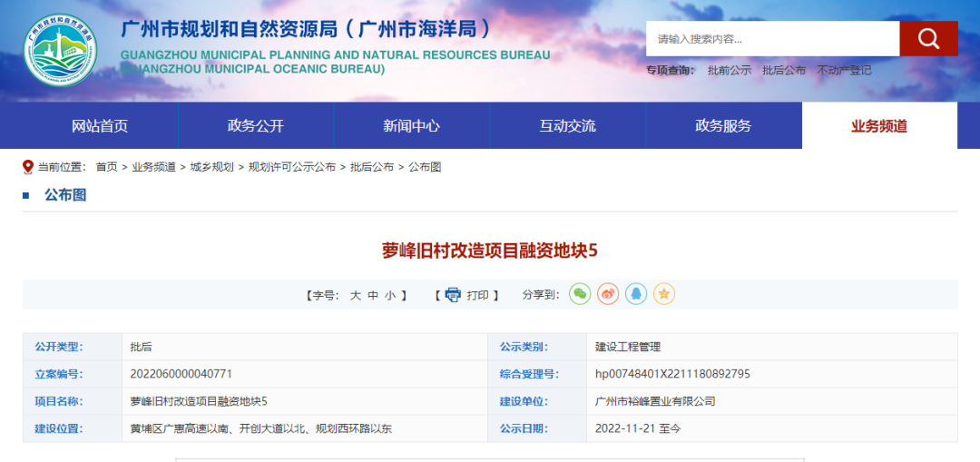The width and height of the screenshot is (980, 462).
Task: Focus the search input field
Action: [x=772, y=39]
